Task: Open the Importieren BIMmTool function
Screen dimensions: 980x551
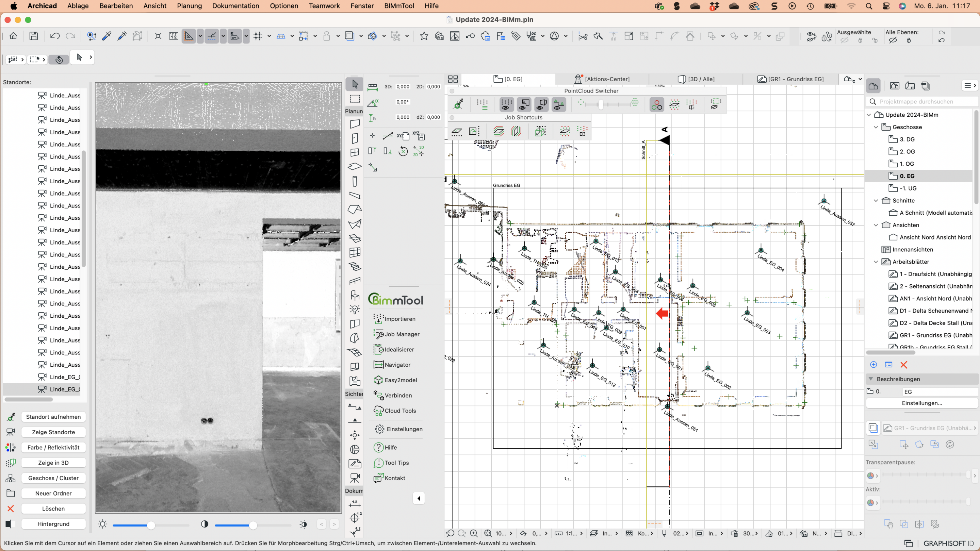Action: tap(395, 319)
